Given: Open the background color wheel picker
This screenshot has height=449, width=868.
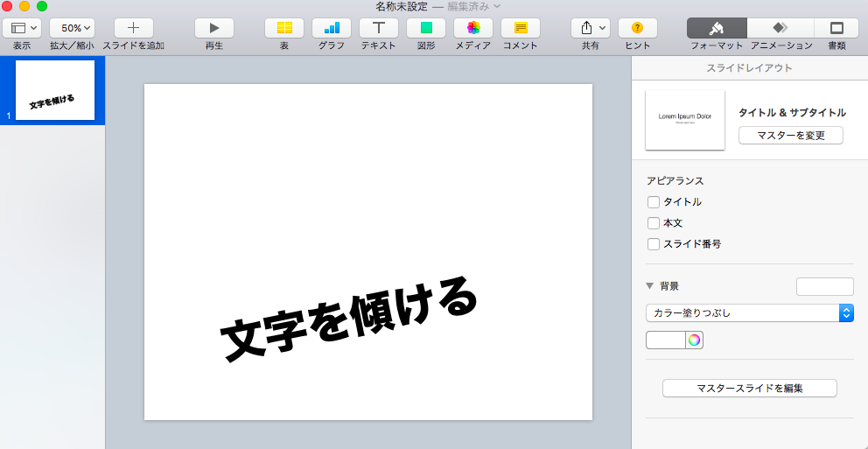Looking at the screenshot, I should pyautogui.click(x=694, y=340).
